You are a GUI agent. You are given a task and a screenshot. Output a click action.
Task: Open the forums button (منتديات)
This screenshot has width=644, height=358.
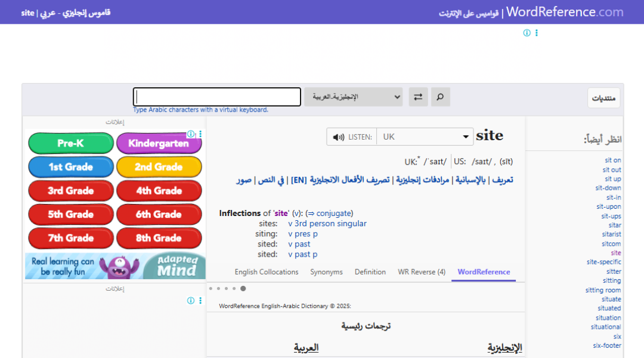pos(603,98)
